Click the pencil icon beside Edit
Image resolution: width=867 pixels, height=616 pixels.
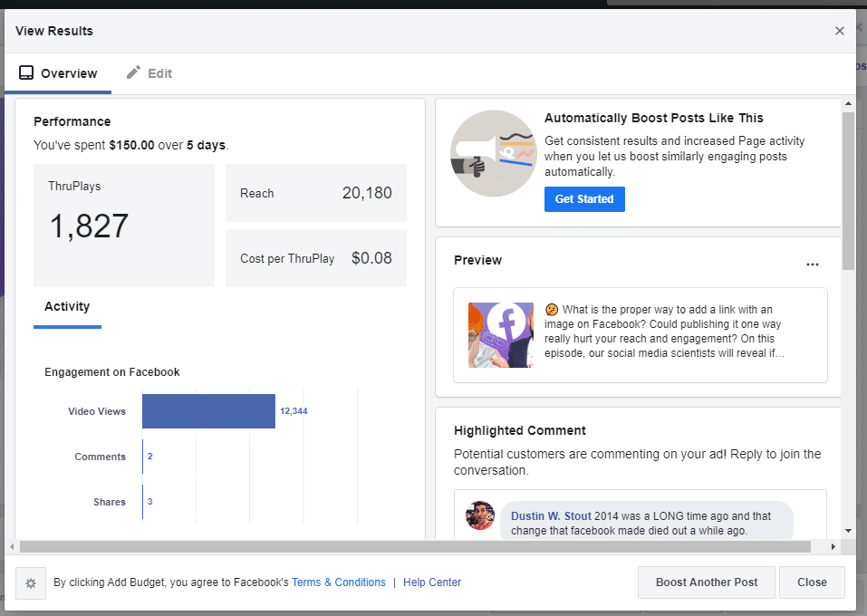pos(133,72)
